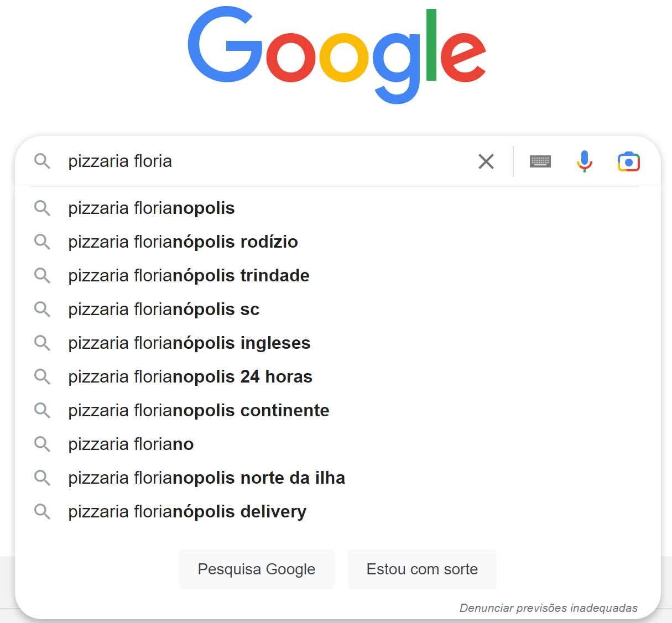The width and height of the screenshot is (672, 623).
Task: Open Google Lens camera search
Action: click(x=628, y=161)
